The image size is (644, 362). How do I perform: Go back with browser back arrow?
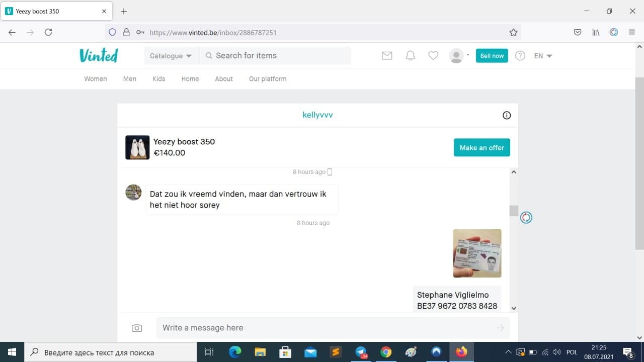[12, 32]
